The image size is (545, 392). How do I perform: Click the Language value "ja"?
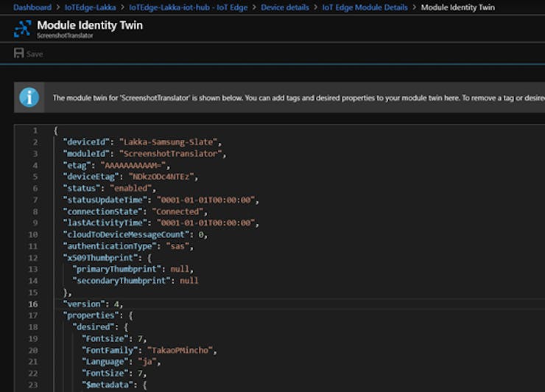point(147,362)
